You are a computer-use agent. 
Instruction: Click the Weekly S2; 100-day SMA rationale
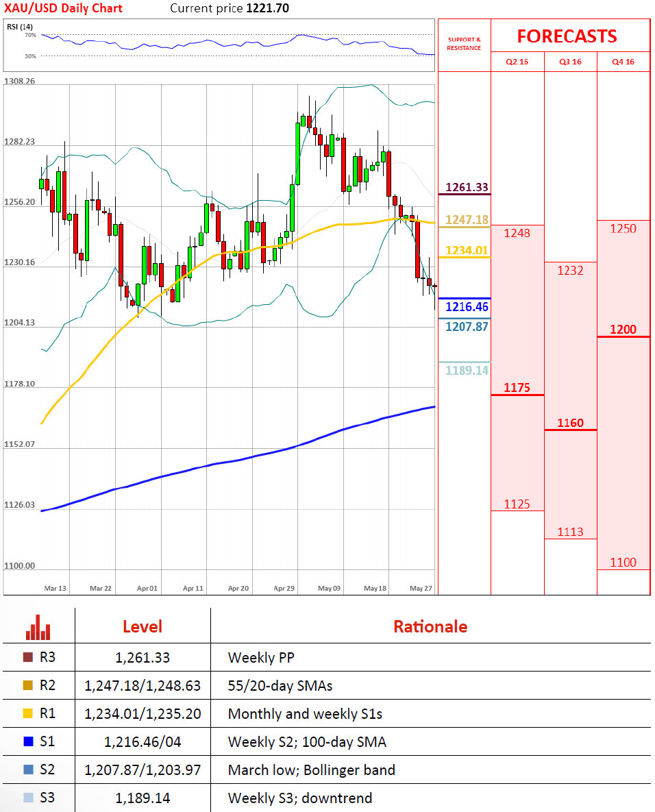pos(307,742)
